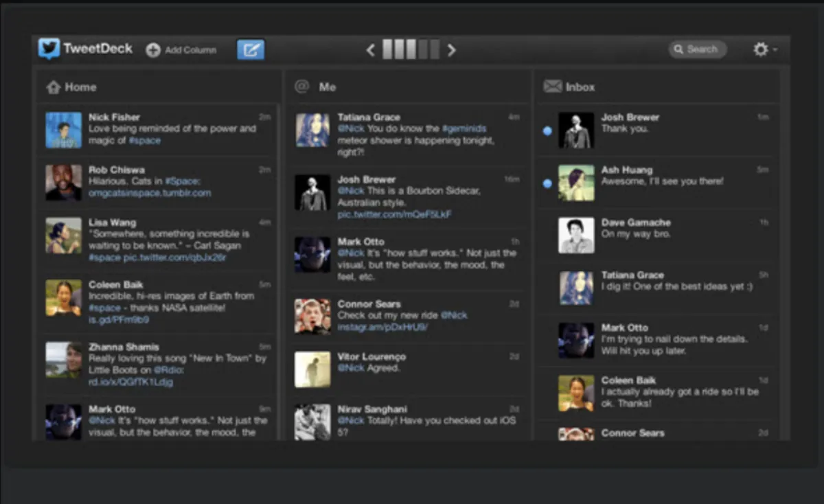Open the blue compose tweet button
The width and height of the screenshot is (824, 504).
251,49
